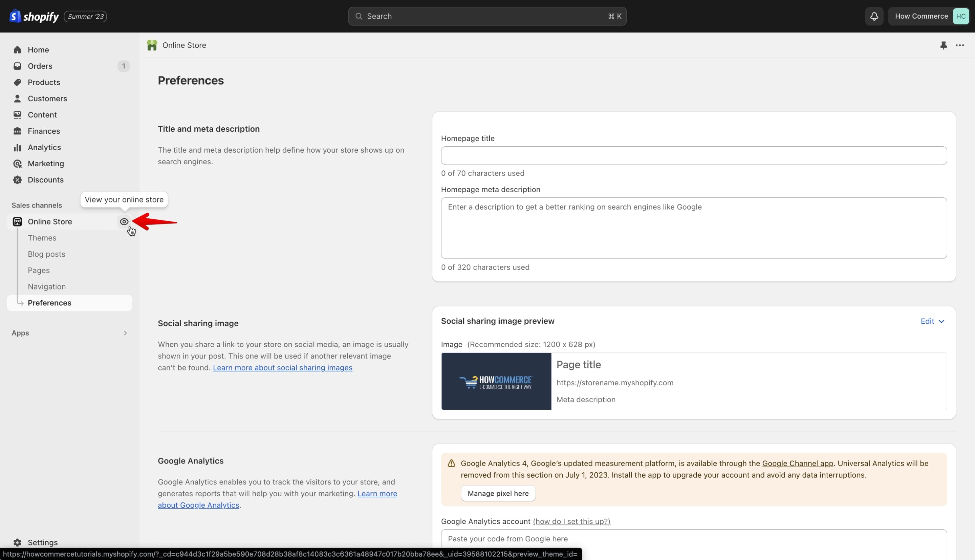Viewport: 975px width, 560px height.
Task: Click the Orders count badge 1
Action: (124, 66)
